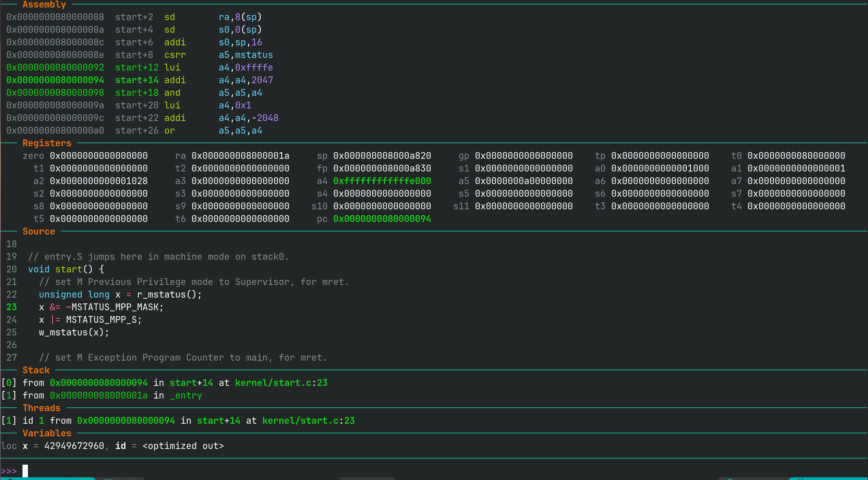868x480 pixels.
Task: Click the ra register value 0x000000008000001a
Action: click(241, 156)
